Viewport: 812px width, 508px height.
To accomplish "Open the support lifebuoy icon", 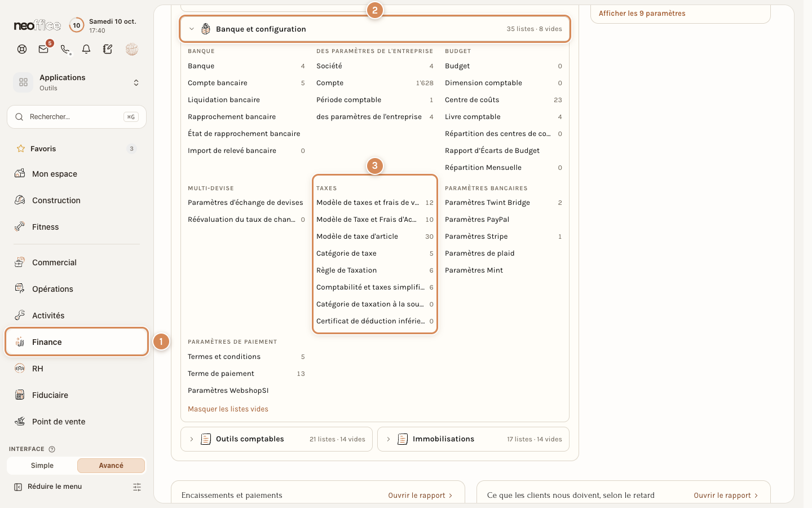I will 22,49.
